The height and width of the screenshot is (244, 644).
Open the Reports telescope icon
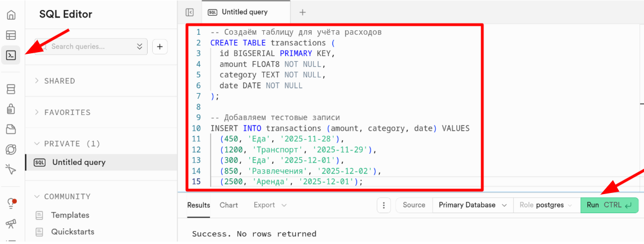coord(11,223)
